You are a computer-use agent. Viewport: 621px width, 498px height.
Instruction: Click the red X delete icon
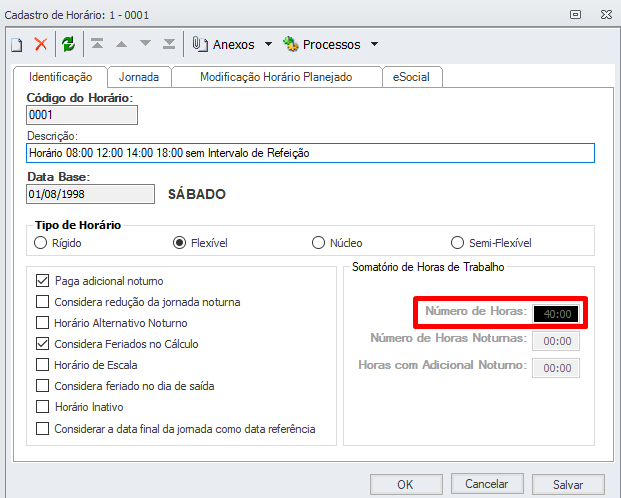[x=41, y=44]
